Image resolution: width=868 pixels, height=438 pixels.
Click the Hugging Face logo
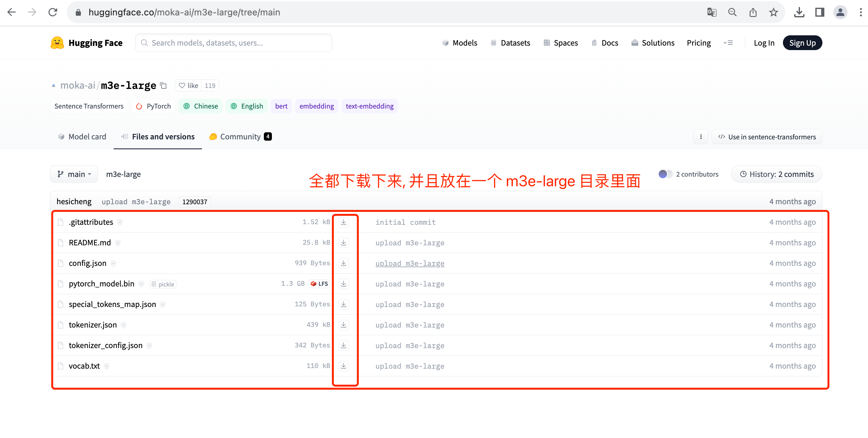tap(86, 43)
